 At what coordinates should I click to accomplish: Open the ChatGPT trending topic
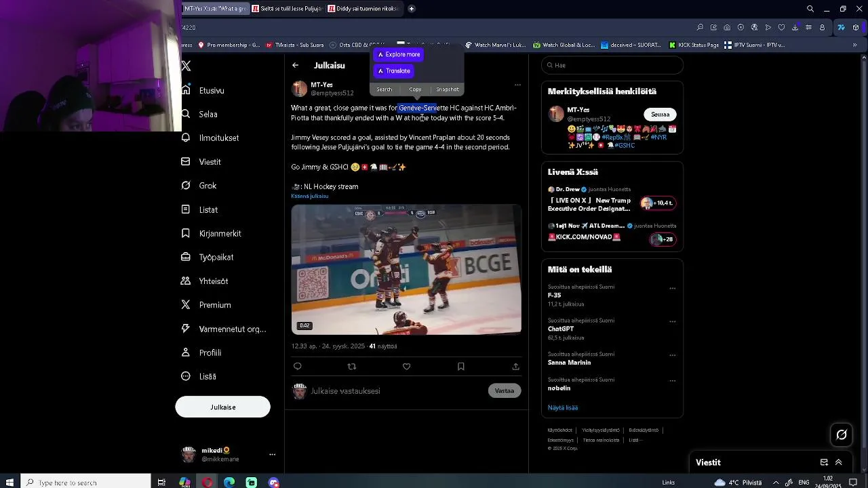tap(561, 329)
